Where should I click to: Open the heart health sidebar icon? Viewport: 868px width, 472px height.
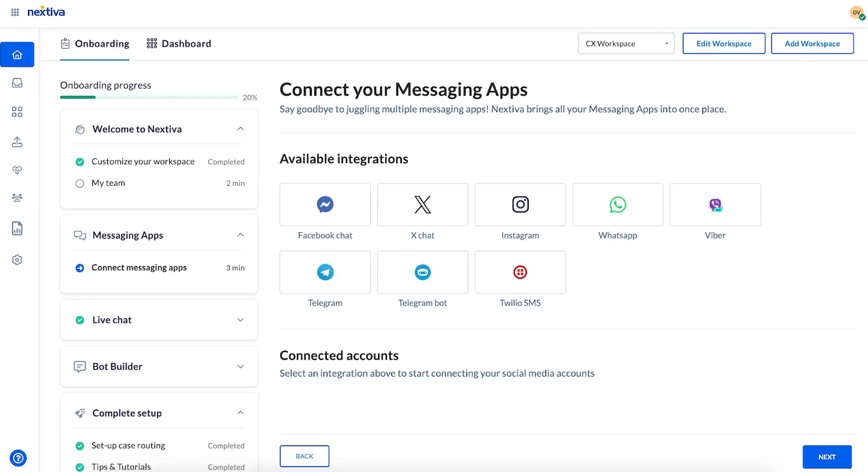[17, 170]
